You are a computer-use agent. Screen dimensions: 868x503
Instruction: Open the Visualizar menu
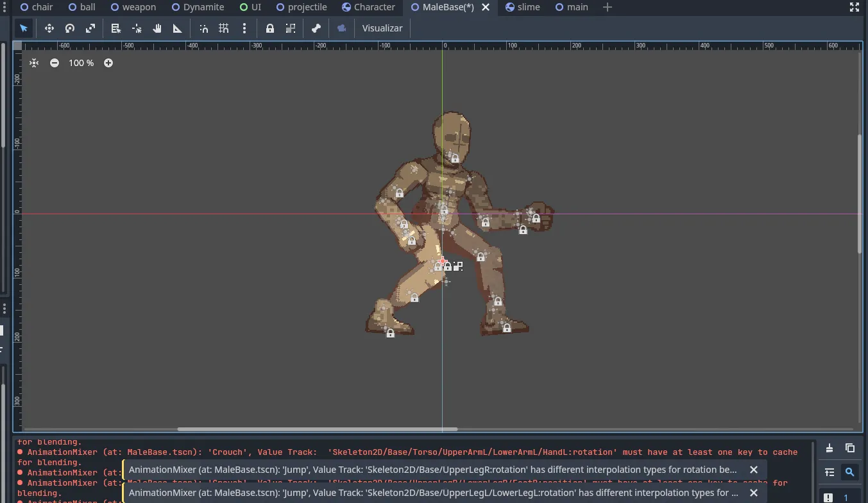[x=382, y=28]
